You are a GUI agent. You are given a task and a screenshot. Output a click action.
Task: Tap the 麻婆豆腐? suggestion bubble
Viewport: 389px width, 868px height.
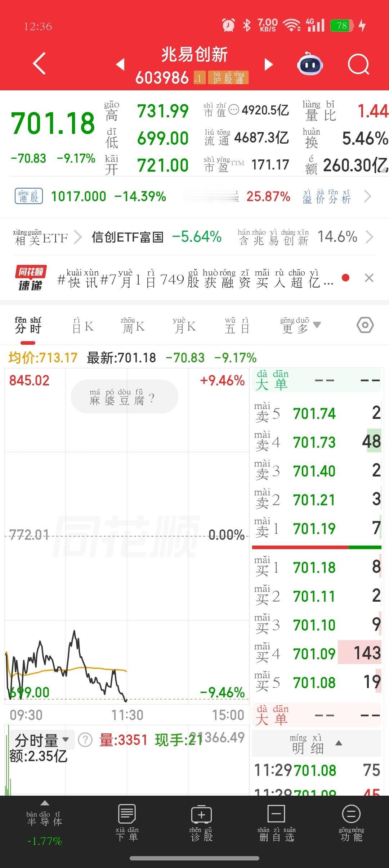[x=125, y=397]
